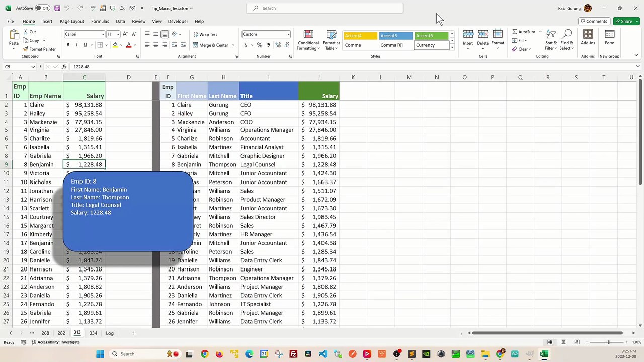The height and width of the screenshot is (362, 644).
Task: Apply percent style format
Action: click(259, 45)
